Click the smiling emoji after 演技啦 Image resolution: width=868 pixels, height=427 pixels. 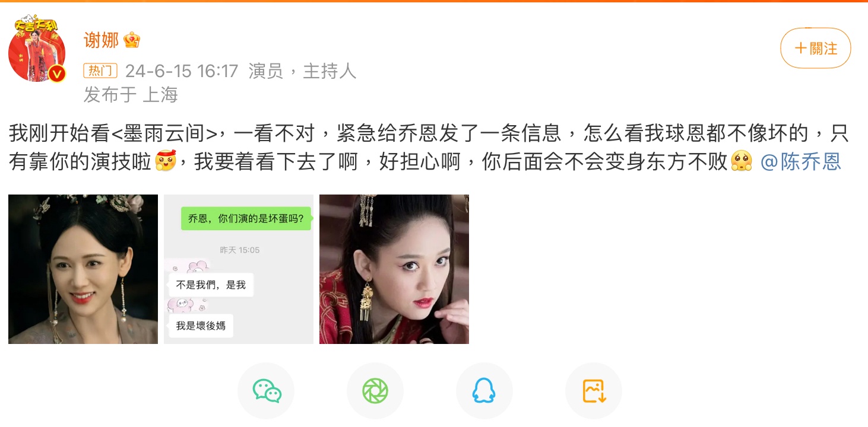pyautogui.click(x=166, y=161)
